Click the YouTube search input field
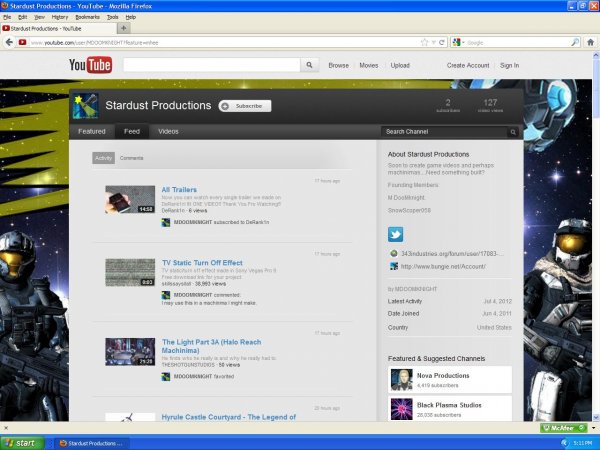The image size is (600, 450). (x=210, y=65)
